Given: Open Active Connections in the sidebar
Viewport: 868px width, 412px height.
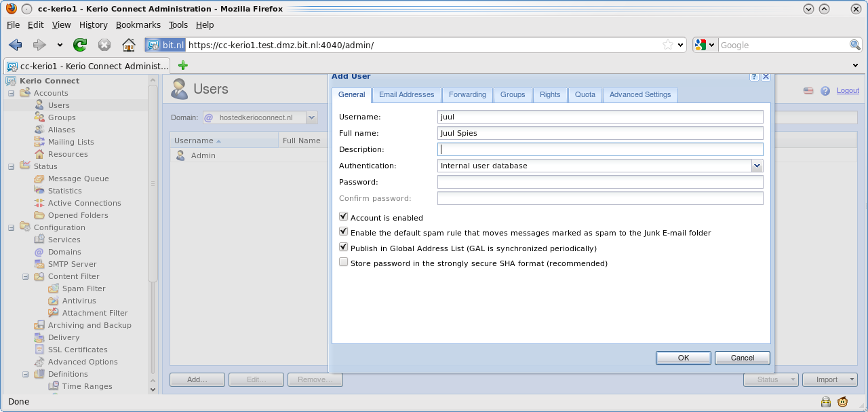Looking at the screenshot, I should (84, 203).
